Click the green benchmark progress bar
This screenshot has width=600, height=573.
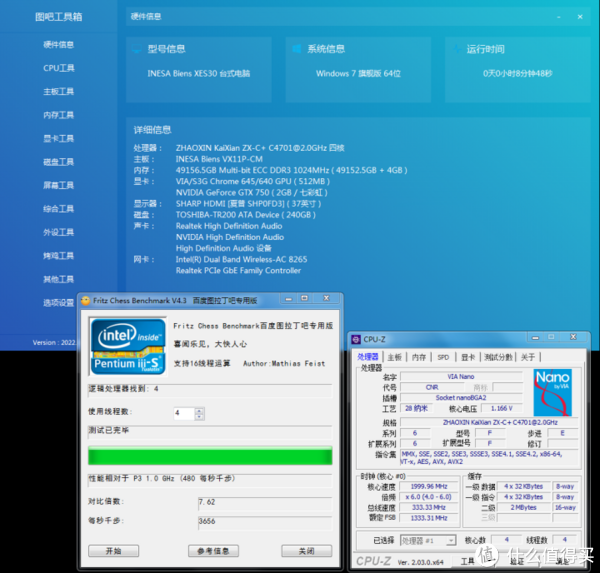[x=209, y=456]
